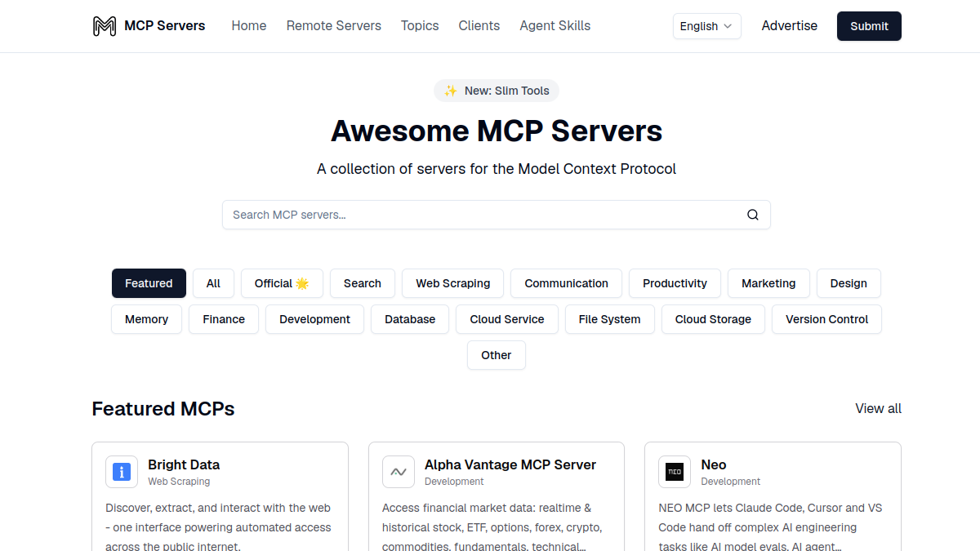Screen dimensions: 980x551
Task: Filter by Memory category
Action: 147,319
